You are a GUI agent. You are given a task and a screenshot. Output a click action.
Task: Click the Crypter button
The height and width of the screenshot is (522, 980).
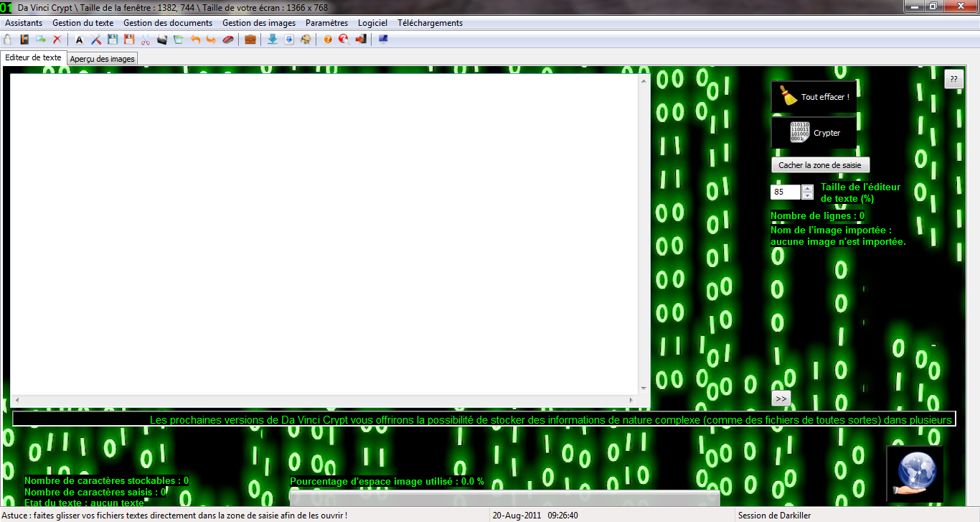click(814, 133)
